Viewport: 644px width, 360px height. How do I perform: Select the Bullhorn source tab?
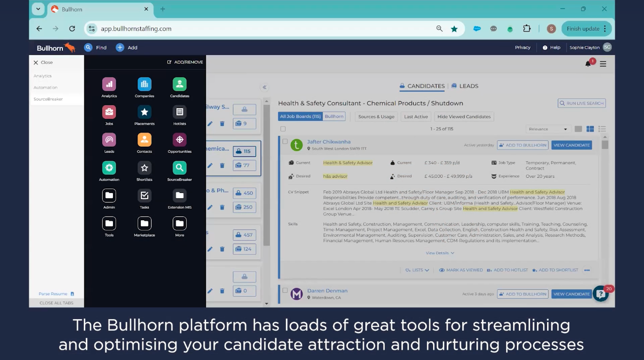click(x=334, y=116)
